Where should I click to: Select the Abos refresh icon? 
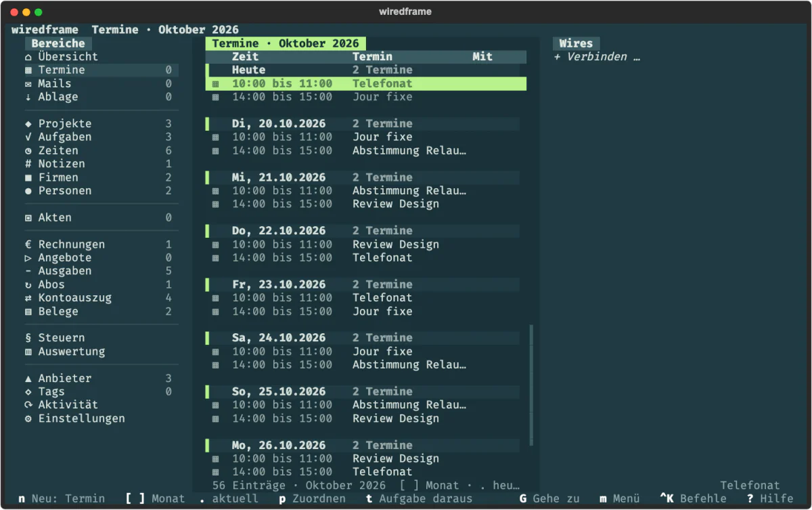coord(28,285)
